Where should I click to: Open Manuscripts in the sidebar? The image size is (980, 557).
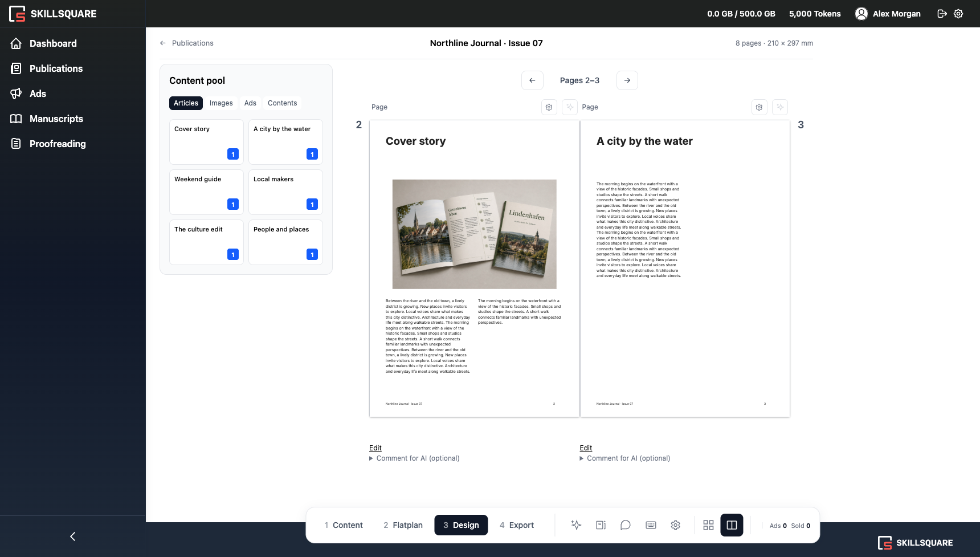click(56, 119)
